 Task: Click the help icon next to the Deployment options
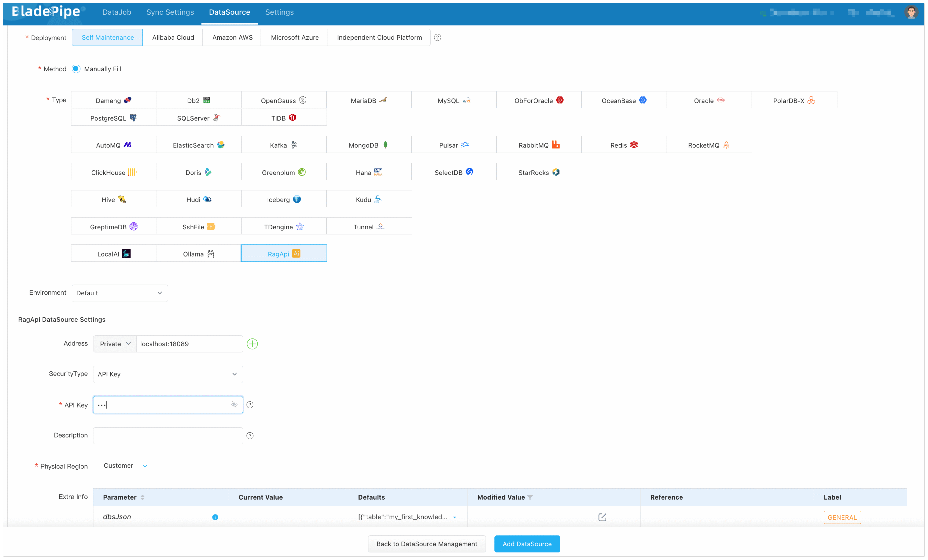tap(437, 37)
